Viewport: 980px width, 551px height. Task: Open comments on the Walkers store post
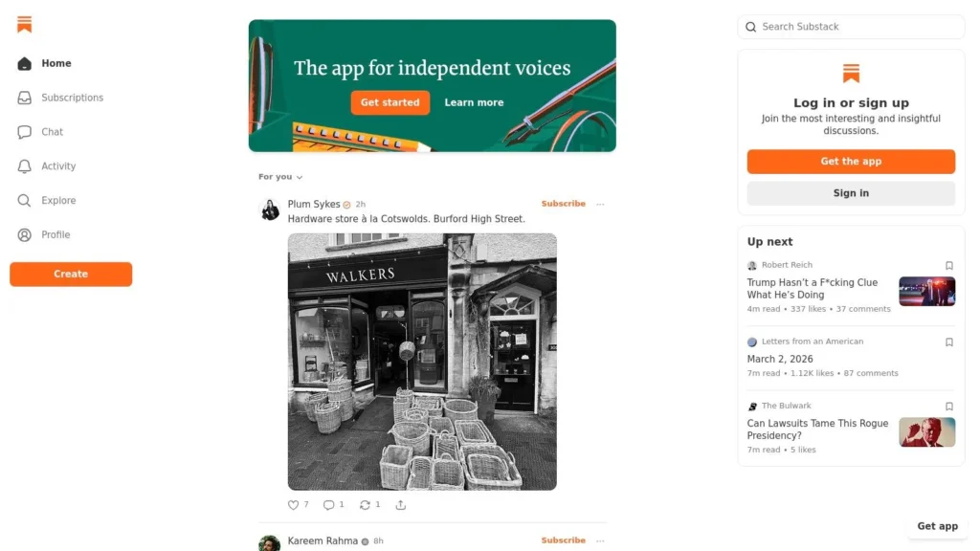pyautogui.click(x=327, y=504)
